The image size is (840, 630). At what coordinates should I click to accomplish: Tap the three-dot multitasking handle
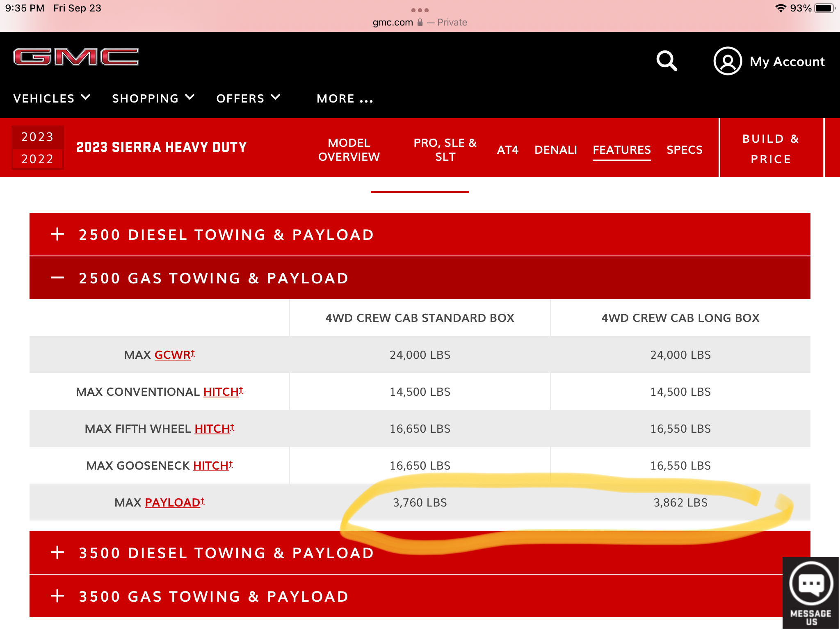pos(420,10)
